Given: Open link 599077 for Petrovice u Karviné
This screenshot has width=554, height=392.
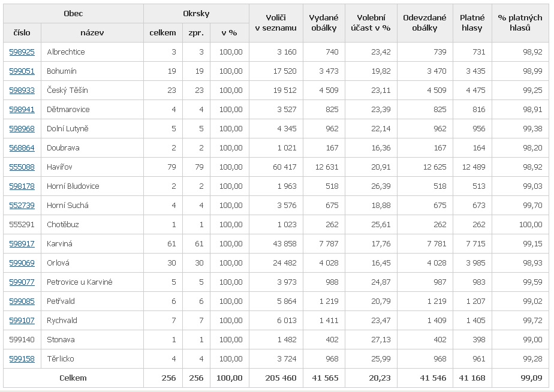Looking at the screenshot, I should click(22, 282).
